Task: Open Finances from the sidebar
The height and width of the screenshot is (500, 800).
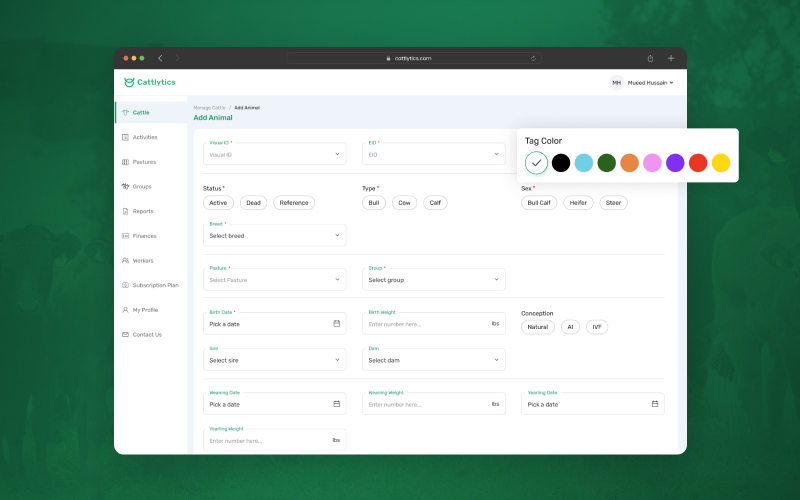Action: point(144,236)
